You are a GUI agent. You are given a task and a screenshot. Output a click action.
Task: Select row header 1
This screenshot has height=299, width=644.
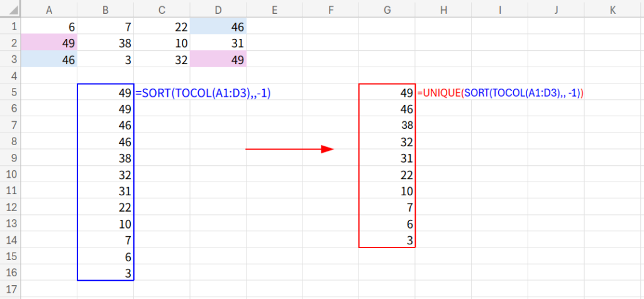click(10, 26)
